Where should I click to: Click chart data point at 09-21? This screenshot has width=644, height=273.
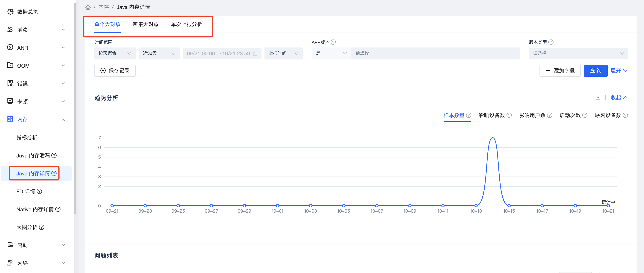(x=112, y=206)
